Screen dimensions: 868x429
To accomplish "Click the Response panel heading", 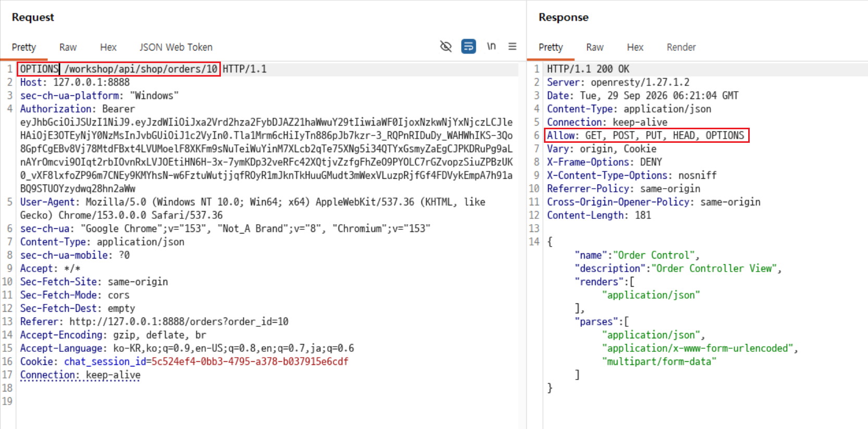I will pos(563,17).
